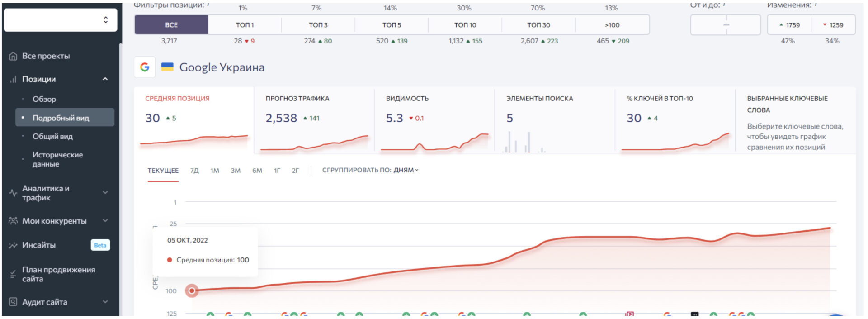
Task: Switch chart period to 7Д
Action: pyautogui.click(x=194, y=171)
